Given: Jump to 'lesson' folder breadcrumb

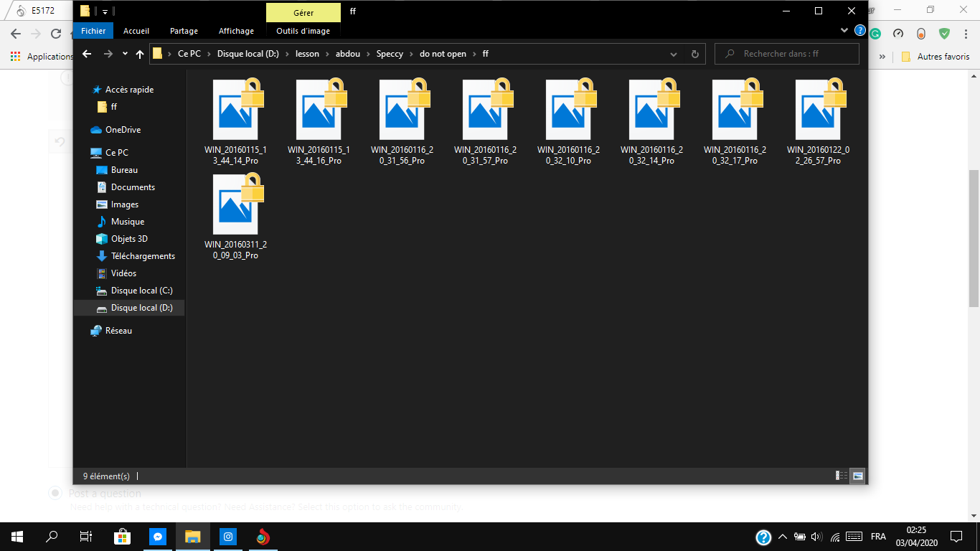Looking at the screenshot, I should (x=307, y=54).
